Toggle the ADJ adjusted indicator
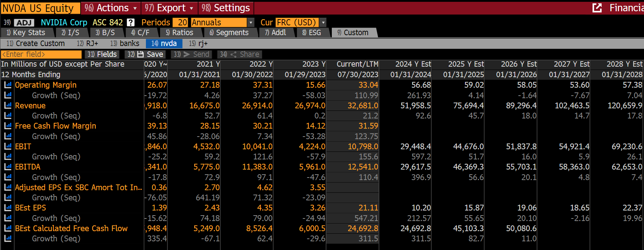 (x=24, y=22)
